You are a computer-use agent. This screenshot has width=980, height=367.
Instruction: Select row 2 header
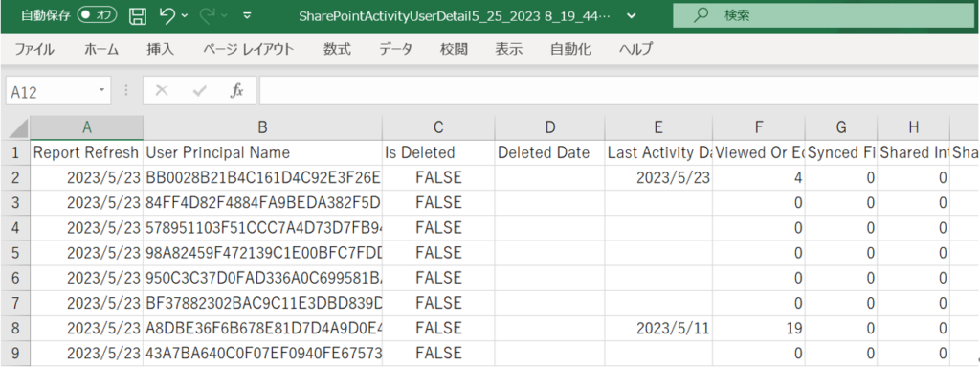click(15, 178)
